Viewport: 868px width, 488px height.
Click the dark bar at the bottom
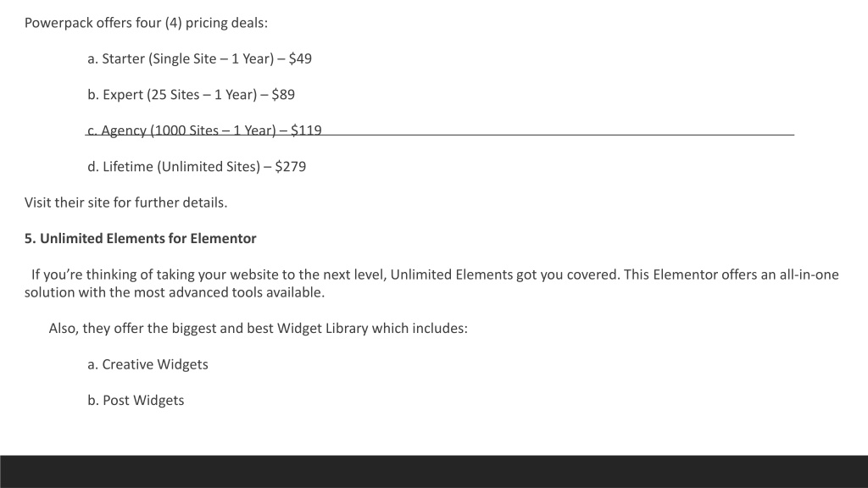[x=434, y=471]
